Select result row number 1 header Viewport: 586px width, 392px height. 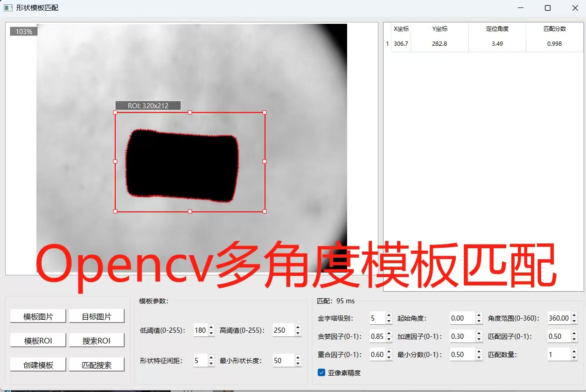click(387, 44)
